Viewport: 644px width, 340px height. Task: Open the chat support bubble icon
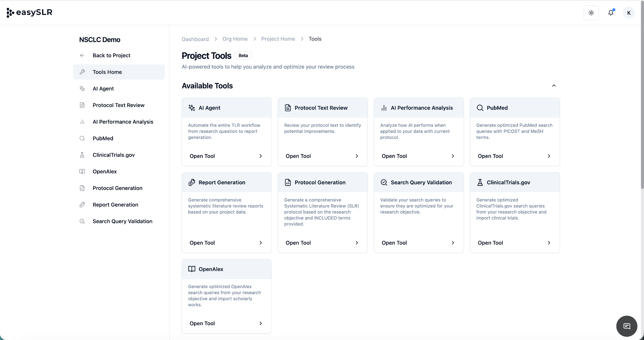click(x=627, y=326)
